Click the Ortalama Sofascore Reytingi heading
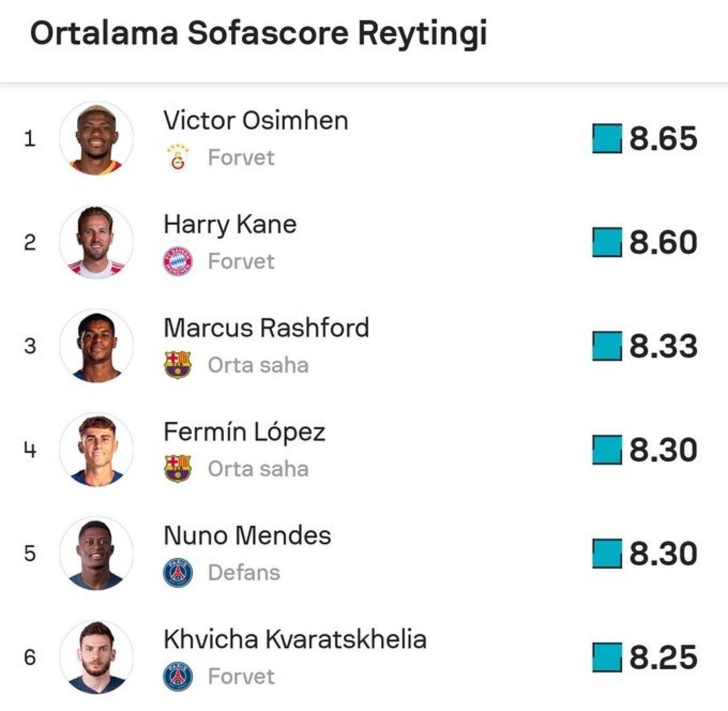The height and width of the screenshot is (711, 728). pos(258,34)
